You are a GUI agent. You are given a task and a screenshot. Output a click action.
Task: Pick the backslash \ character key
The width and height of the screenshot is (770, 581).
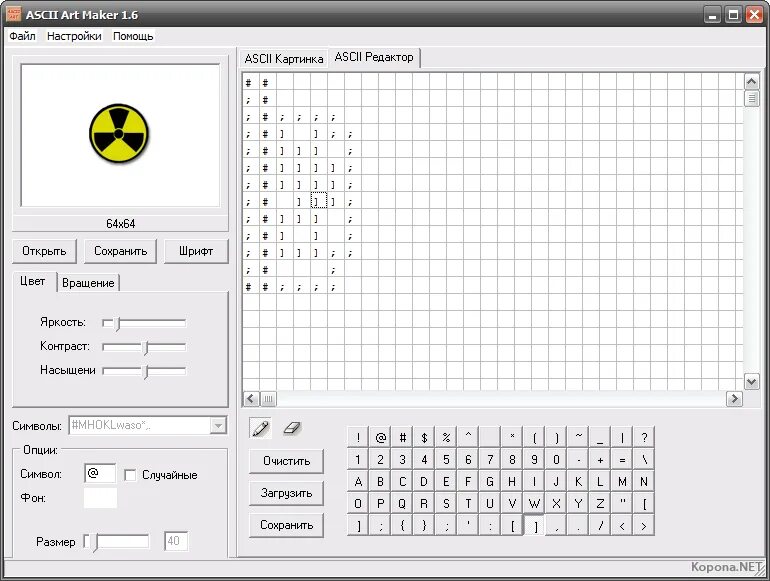[x=644, y=460]
